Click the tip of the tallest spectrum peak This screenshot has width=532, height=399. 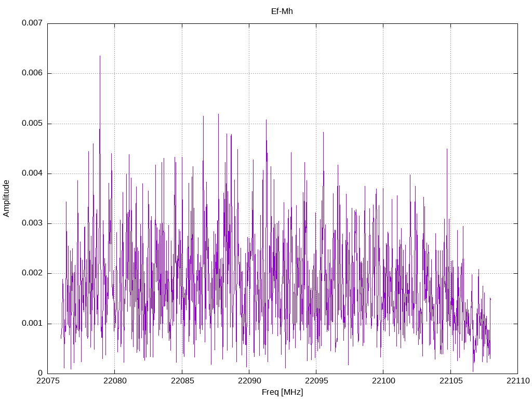pyautogui.click(x=100, y=56)
